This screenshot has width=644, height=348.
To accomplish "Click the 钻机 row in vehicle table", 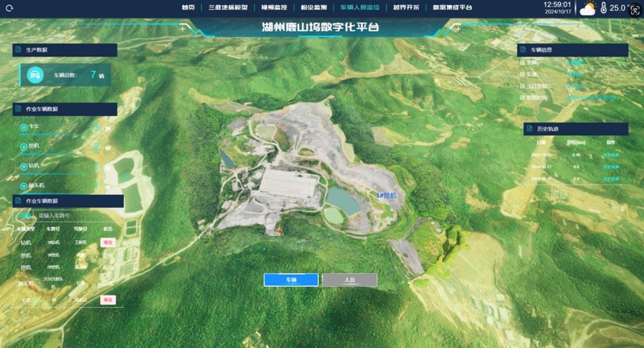I will [68, 242].
